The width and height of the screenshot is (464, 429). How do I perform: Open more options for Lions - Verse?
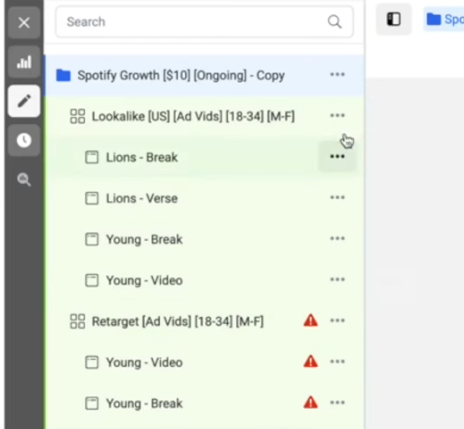[337, 197]
